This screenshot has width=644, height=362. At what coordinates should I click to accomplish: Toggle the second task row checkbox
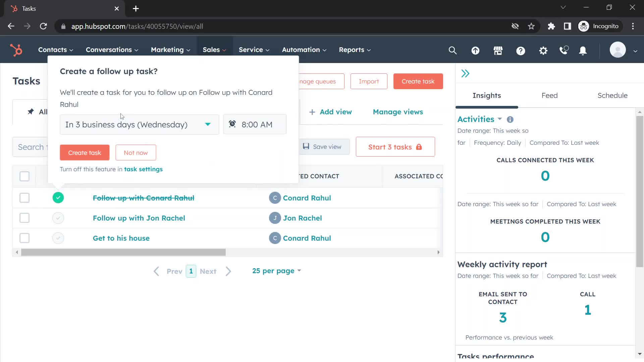24,218
